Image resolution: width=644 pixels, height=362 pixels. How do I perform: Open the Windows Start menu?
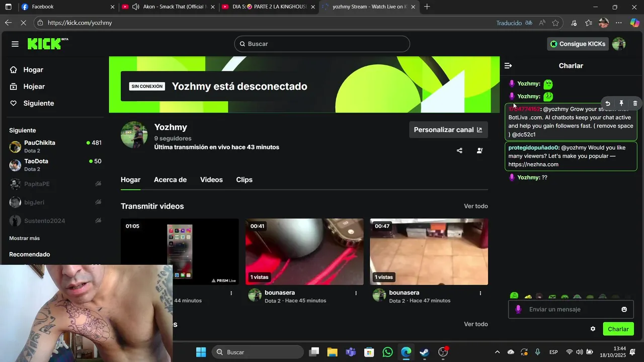coord(201,352)
